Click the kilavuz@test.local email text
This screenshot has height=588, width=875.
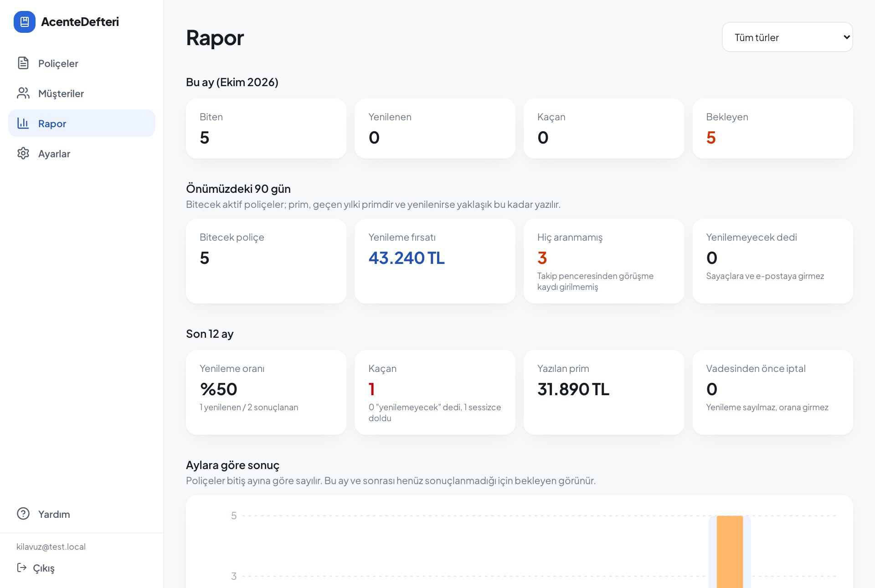[x=51, y=547]
